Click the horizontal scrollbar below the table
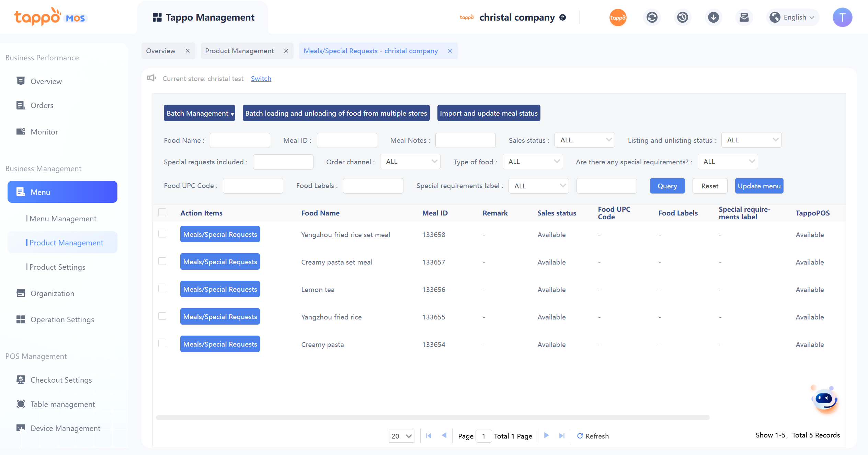868x455 pixels. [x=433, y=418]
